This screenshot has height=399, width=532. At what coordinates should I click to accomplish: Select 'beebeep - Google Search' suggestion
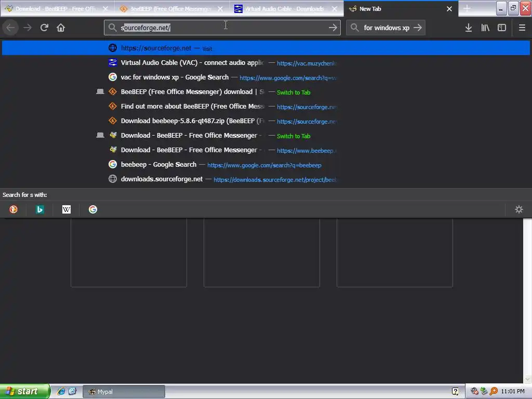point(266,164)
